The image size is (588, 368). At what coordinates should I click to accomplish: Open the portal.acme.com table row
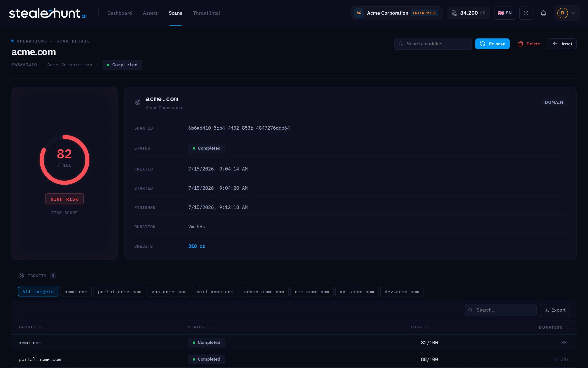pyautogui.click(x=294, y=359)
